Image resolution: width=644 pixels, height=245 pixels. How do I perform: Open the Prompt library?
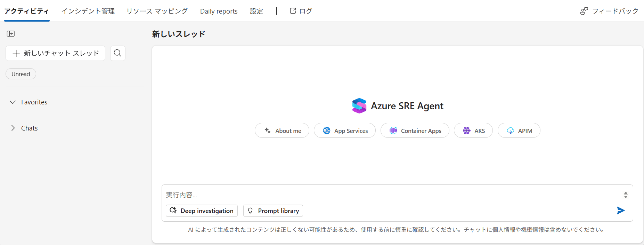(x=273, y=211)
